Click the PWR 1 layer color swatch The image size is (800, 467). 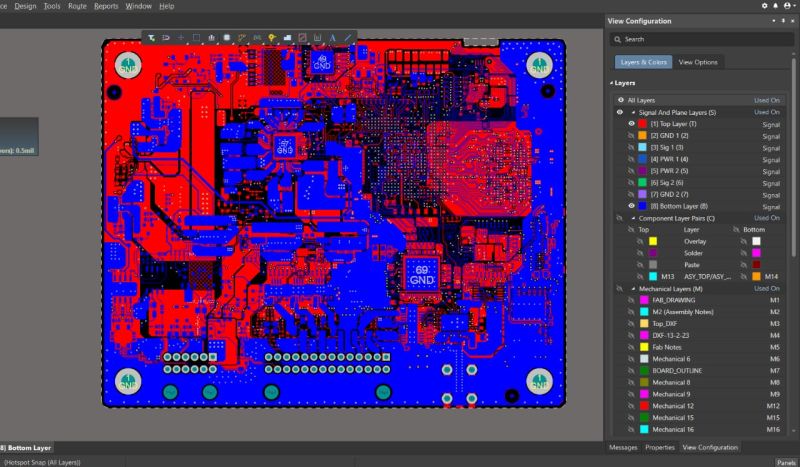(x=643, y=159)
